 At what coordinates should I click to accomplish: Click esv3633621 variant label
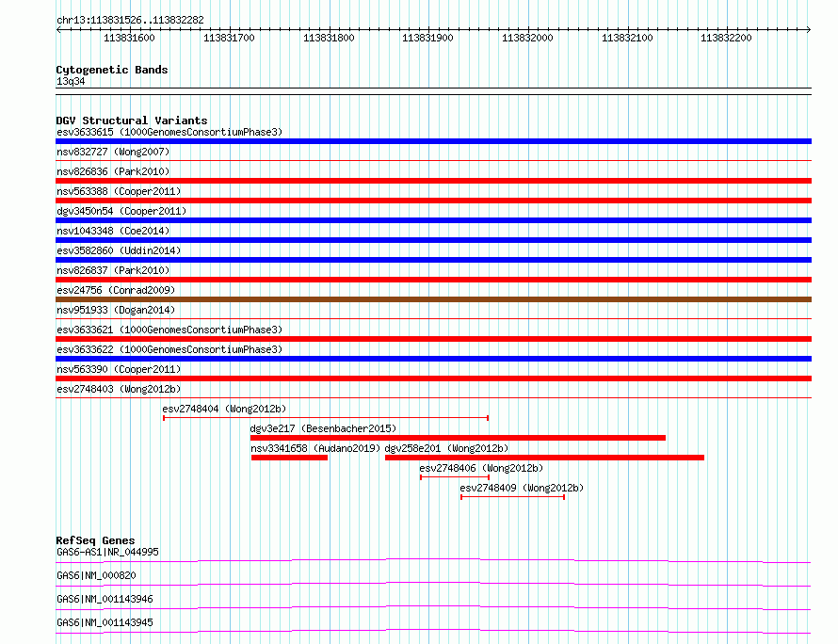pyautogui.click(x=169, y=330)
